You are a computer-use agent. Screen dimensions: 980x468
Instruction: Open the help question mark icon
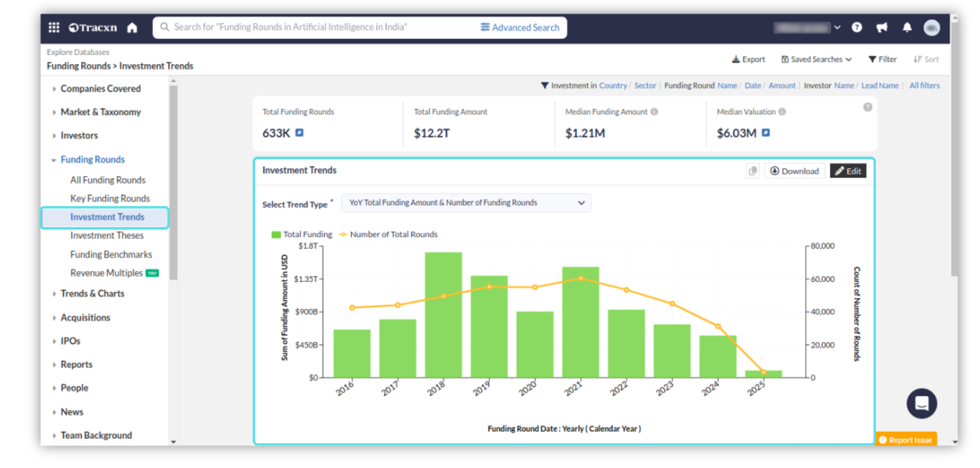coord(856,28)
